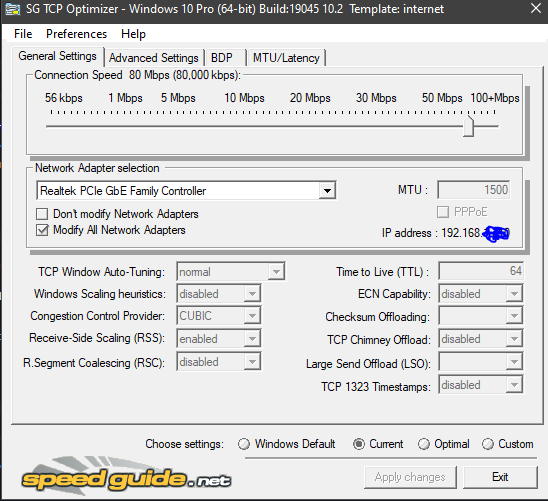Screen dimensions: 548x501
Task: Open the MTU/Latency tab
Action: click(286, 58)
